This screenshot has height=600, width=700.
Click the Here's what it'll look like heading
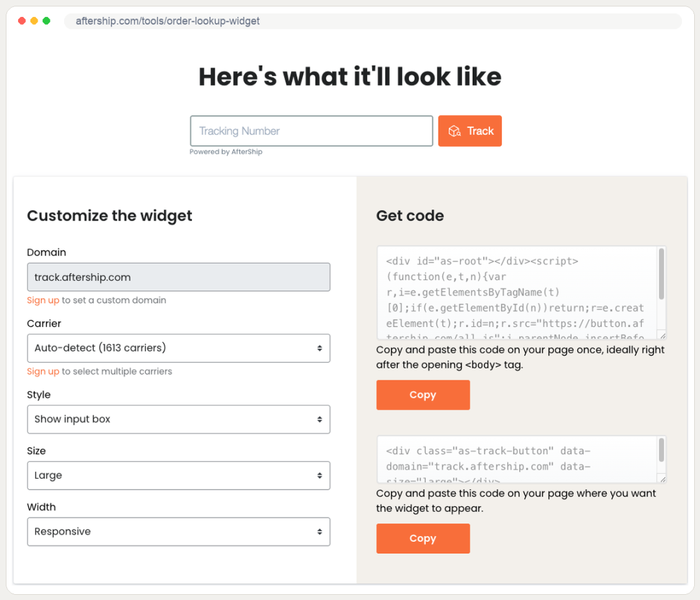click(350, 77)
